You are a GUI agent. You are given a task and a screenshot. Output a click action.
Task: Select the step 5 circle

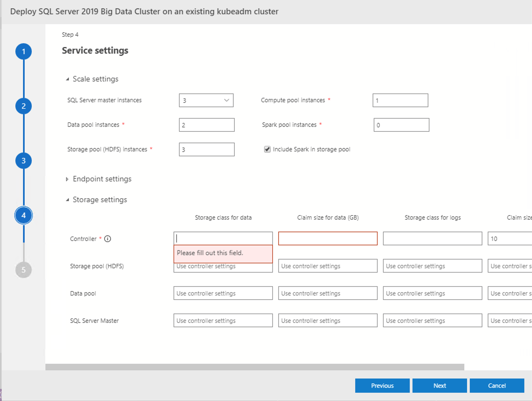(23, 270)
